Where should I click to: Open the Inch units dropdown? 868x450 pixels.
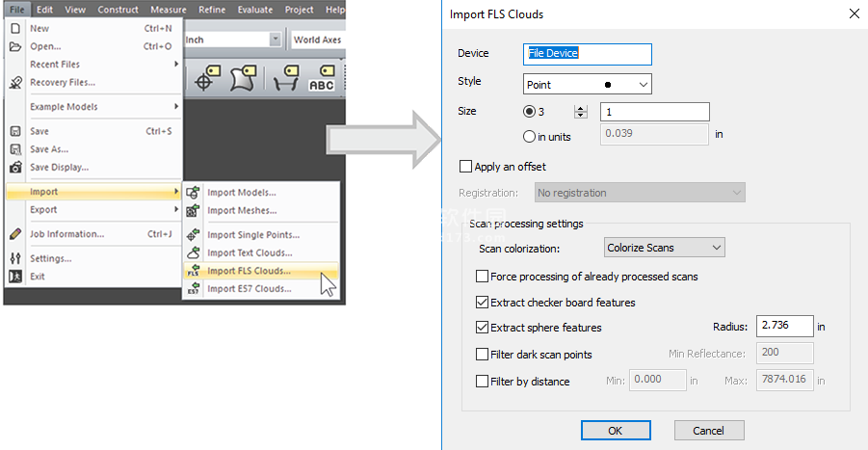click(x=276, y=40)
